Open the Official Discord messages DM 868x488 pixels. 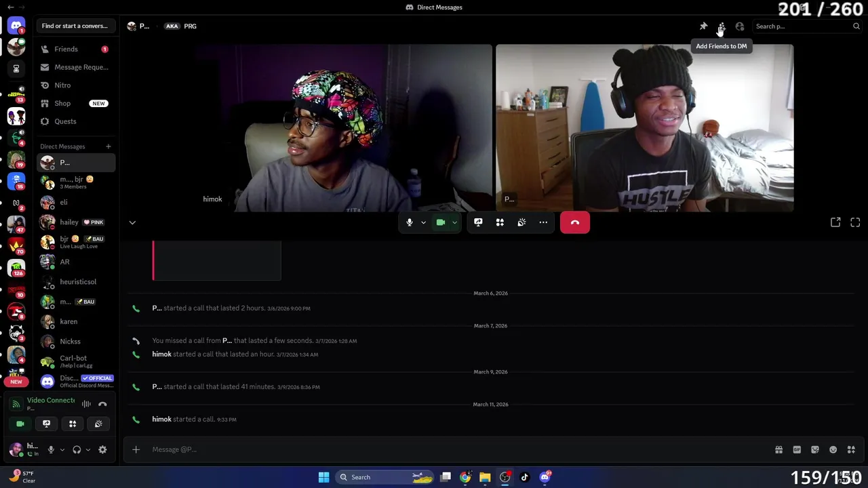coord(75,381)
